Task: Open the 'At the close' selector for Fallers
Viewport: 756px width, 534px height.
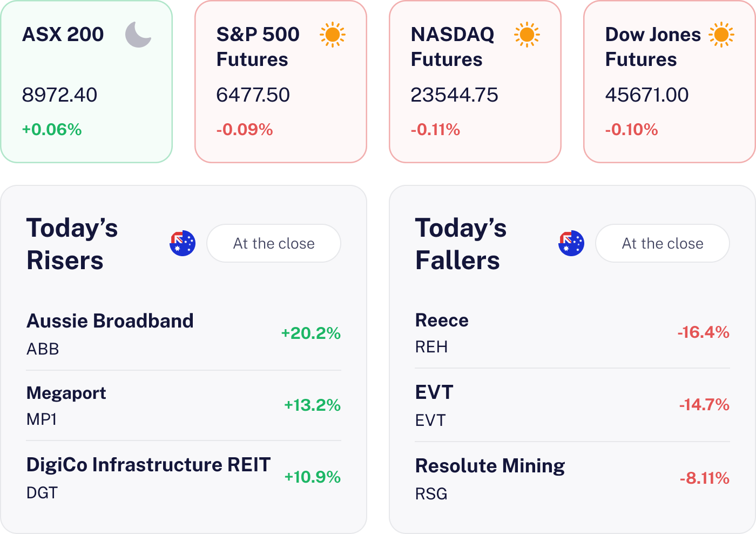Action: point(663,243)
